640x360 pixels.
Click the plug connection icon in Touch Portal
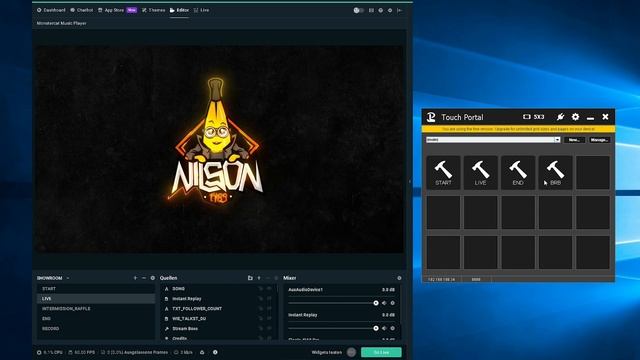(560, 117)
